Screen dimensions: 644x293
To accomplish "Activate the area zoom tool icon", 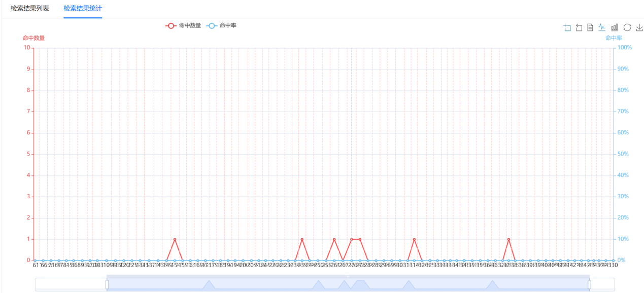I will pos(567,27).
